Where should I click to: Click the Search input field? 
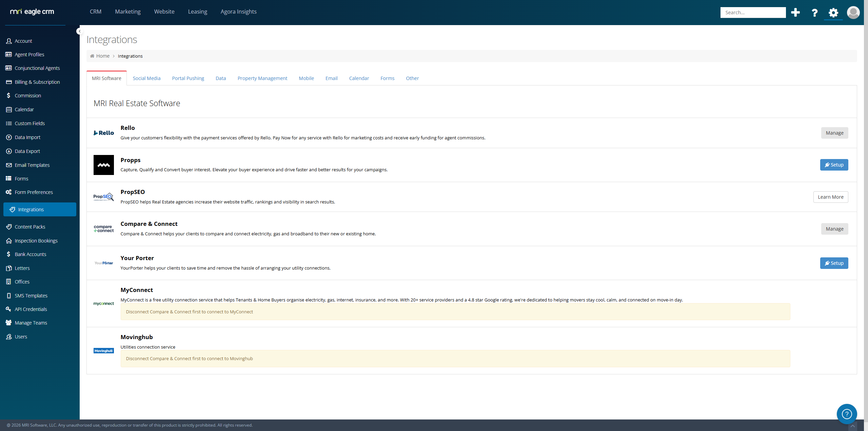click(x=753, y=13)
